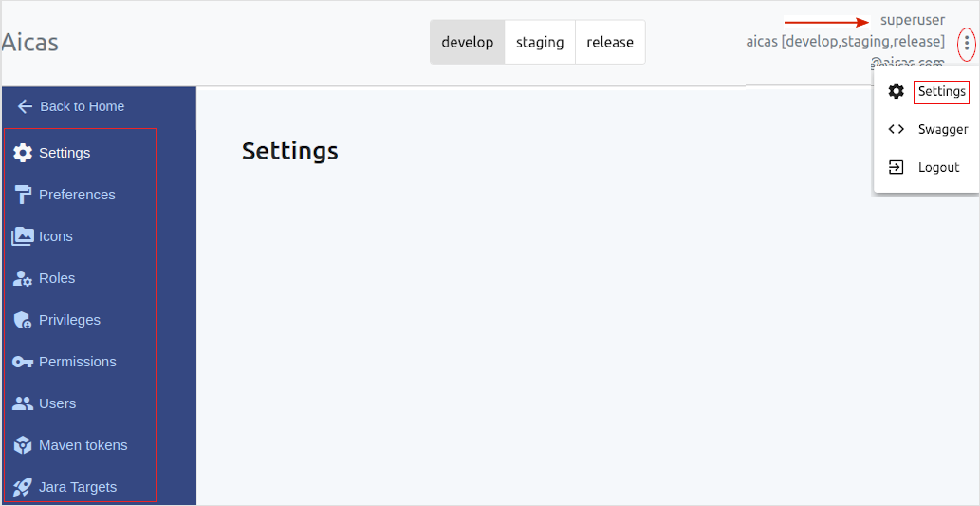Click the Permissions key icon
Viewport: 980px width, 506px height.
(x=23, y=362)
